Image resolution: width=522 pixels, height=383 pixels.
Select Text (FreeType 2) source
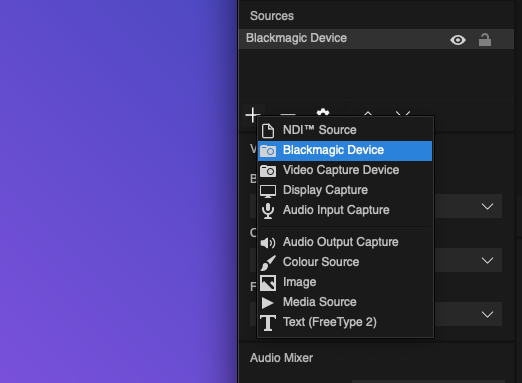coord(345,322)
